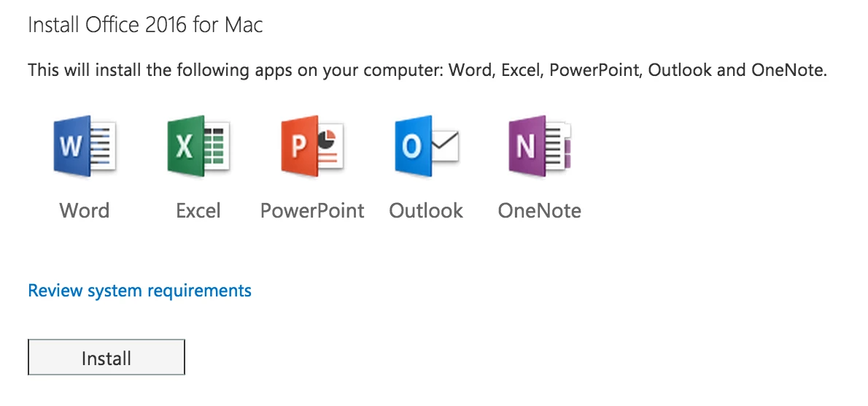Click the green Excel app icon
The image size is (868, 406).
coord(198,146)
